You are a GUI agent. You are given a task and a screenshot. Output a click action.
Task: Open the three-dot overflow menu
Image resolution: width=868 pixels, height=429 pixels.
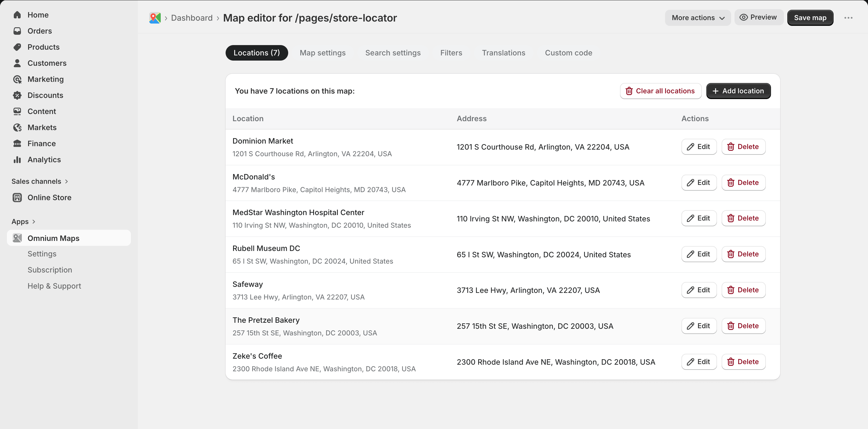(849, 18)
